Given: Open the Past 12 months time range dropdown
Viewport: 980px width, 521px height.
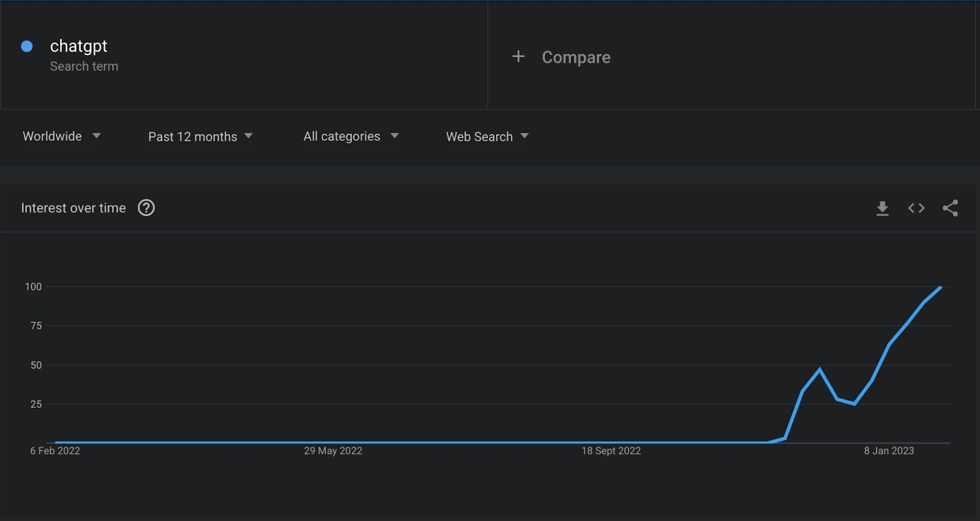Looking at the screenshot, I should coord(200,137).
